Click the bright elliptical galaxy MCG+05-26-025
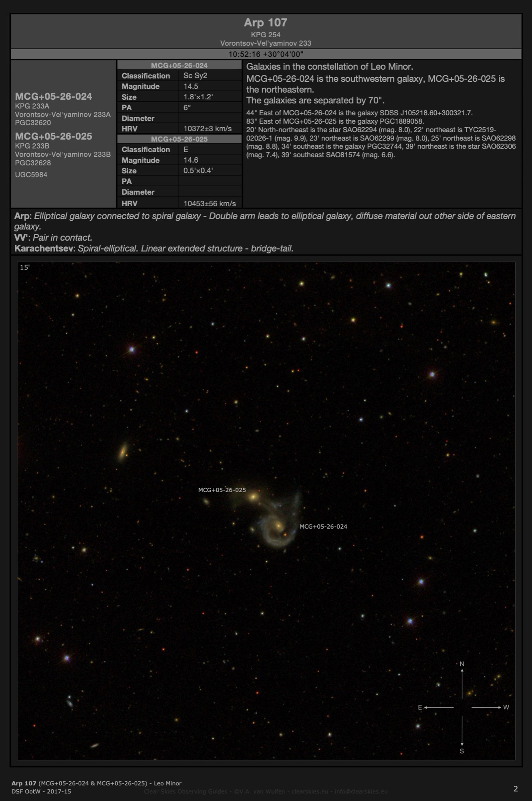 pyautogui.click(x=253, y=497)
